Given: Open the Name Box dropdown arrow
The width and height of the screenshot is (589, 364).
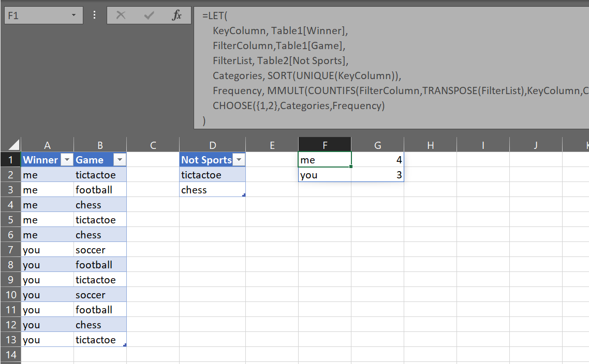Looking at the screenshot, I should point(73,16).
